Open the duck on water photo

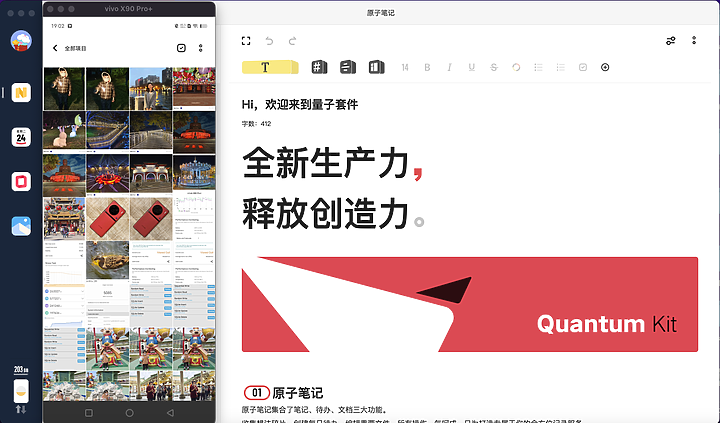(x=107, y=261)
